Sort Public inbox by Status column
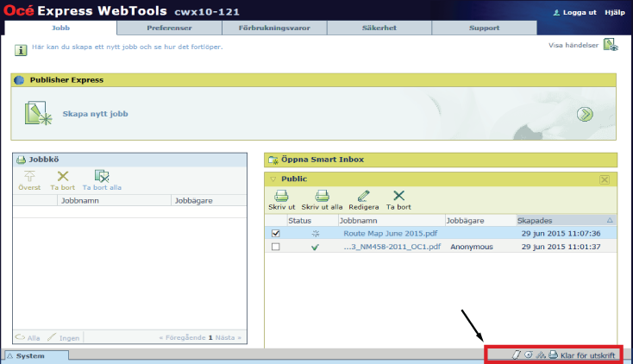This screenshot has height=364, width=633. pyautogui.click(x=312, y=221)
